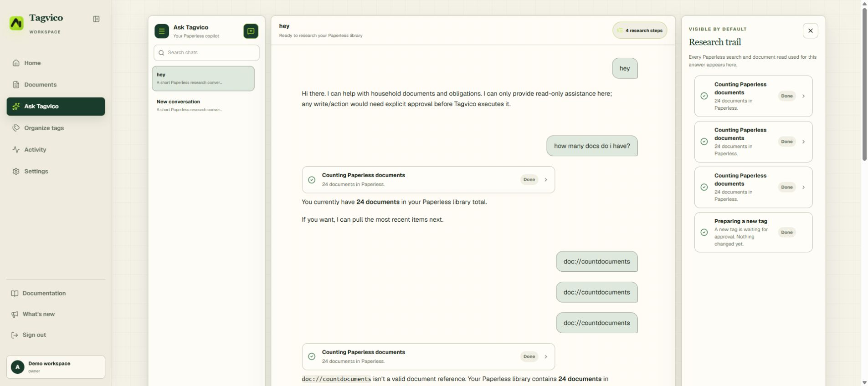Toggle the '4 research steps' pill
868x386 pixels.
640,30
